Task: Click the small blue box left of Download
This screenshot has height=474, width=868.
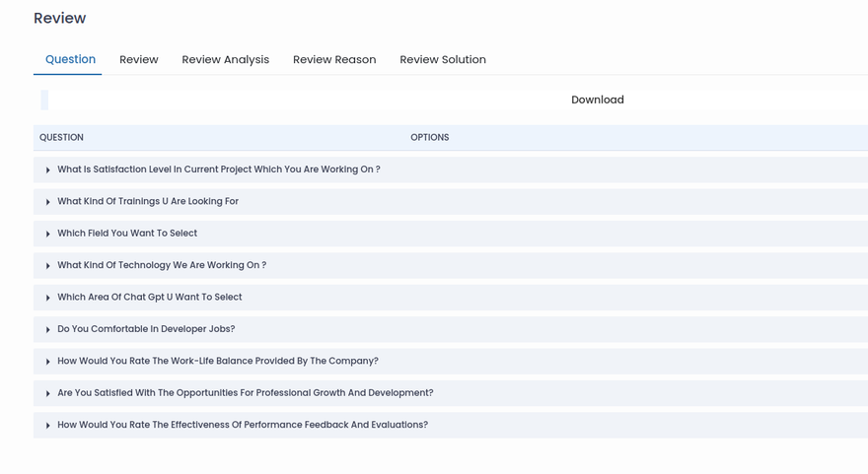Action: [44, 100]
